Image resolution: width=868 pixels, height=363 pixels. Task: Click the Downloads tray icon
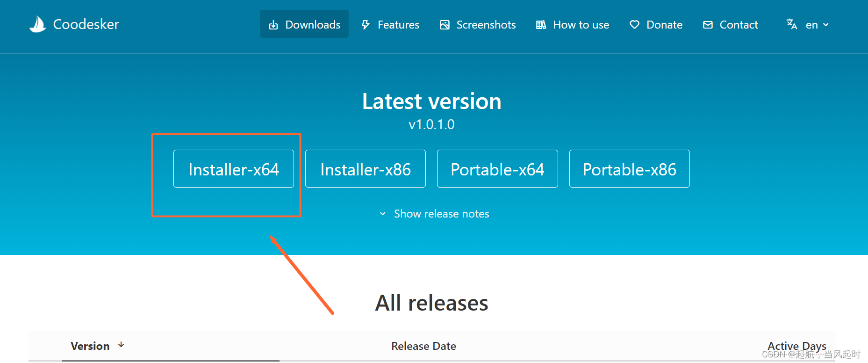273,25
